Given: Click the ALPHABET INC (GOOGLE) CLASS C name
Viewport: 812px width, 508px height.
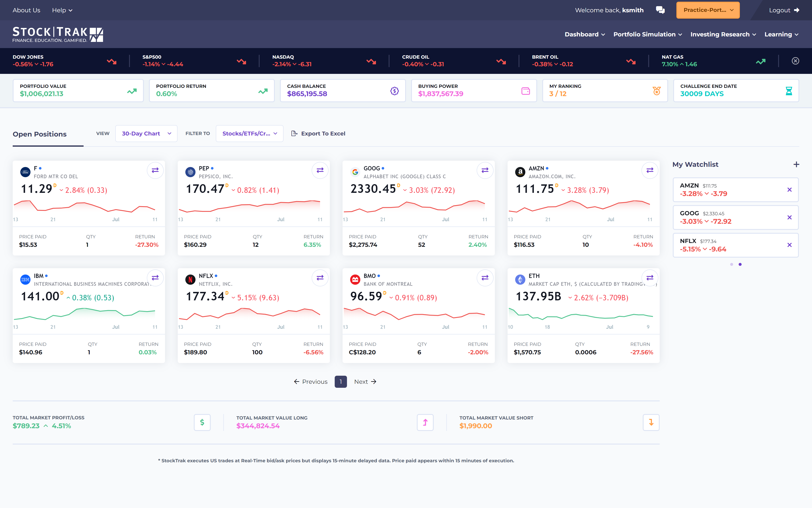Looking at the screenshot, I should pos(405,176).
